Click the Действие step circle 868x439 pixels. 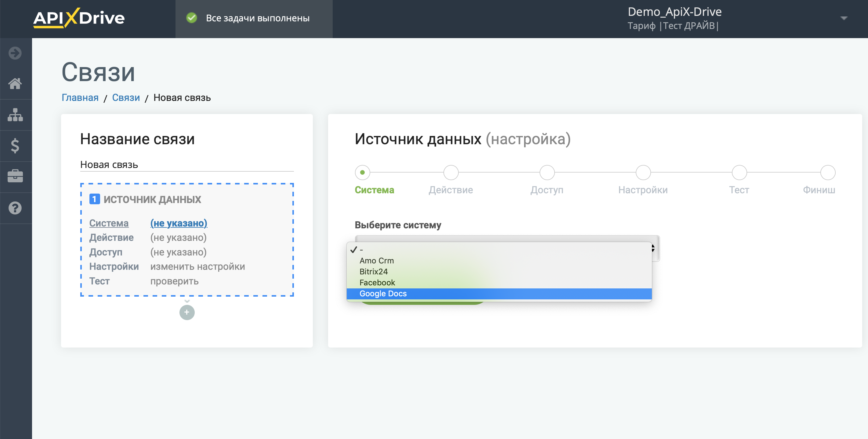[451, 172]
